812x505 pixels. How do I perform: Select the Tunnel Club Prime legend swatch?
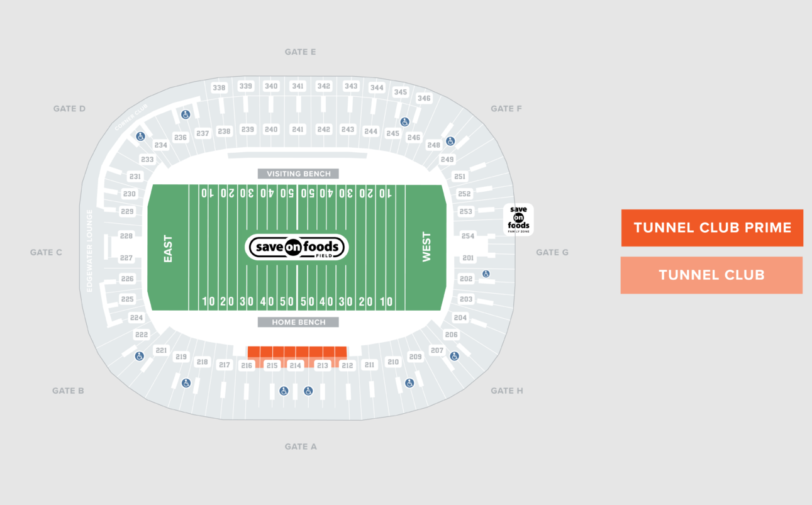[x=711, y=228]
